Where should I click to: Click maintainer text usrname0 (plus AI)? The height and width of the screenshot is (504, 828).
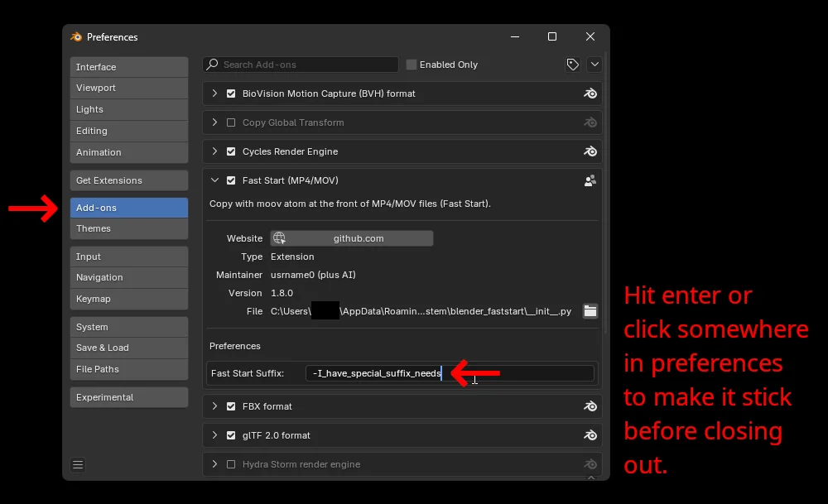313,275
